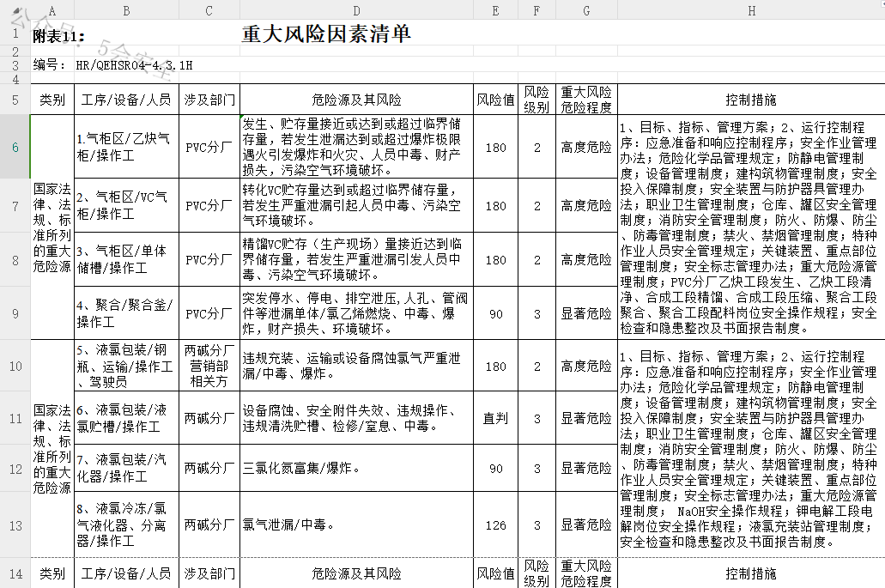
Task: Click the title cell 重大风险因素清单
Action: point(326,33)
